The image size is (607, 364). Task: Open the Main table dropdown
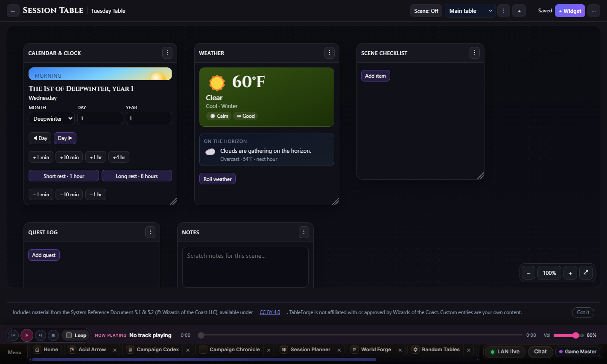coord(470,11)
